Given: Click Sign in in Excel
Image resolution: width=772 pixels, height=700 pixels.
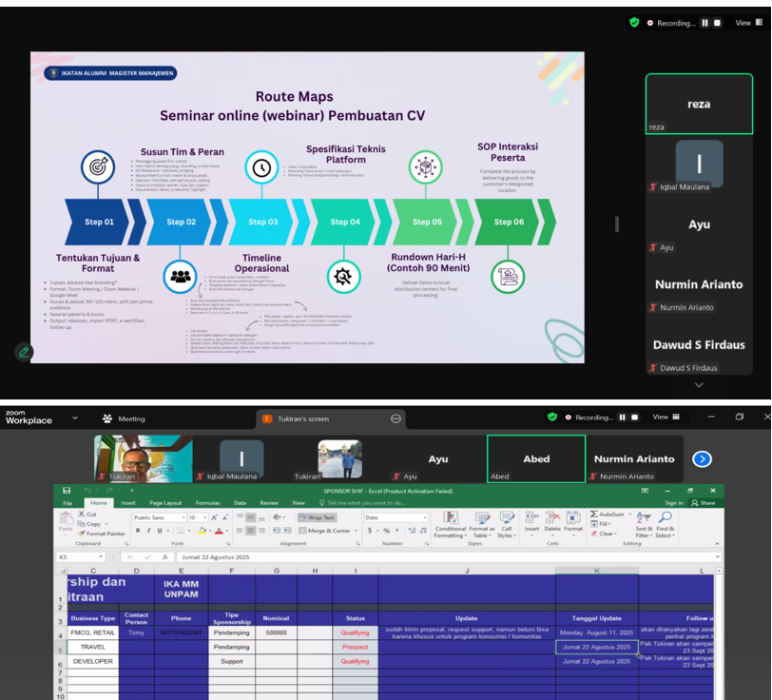Looking at the screenshot, I should click(x=673, y=503).
